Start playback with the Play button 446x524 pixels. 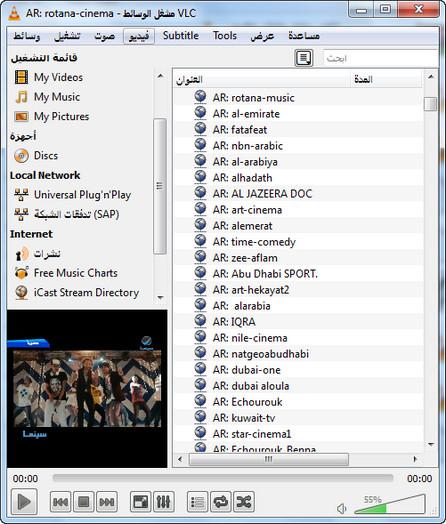tap(24, 501)
